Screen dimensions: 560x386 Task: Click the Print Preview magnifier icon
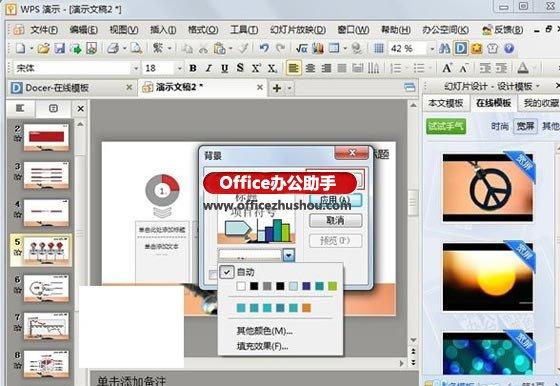tap(136, 49)
